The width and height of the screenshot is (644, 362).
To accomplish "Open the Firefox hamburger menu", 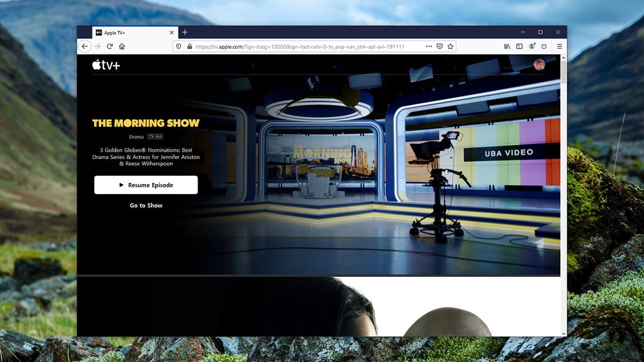I will pyautogui.click(x=559, y=46).
